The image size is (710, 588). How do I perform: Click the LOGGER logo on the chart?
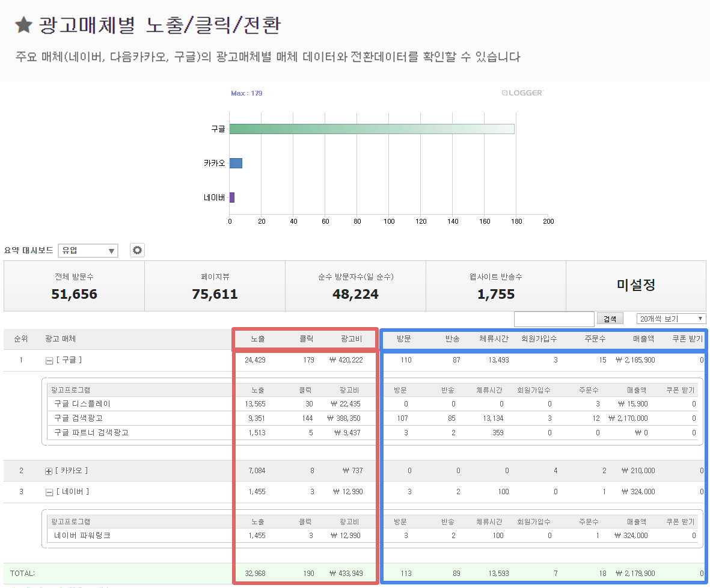pos(522,93)
